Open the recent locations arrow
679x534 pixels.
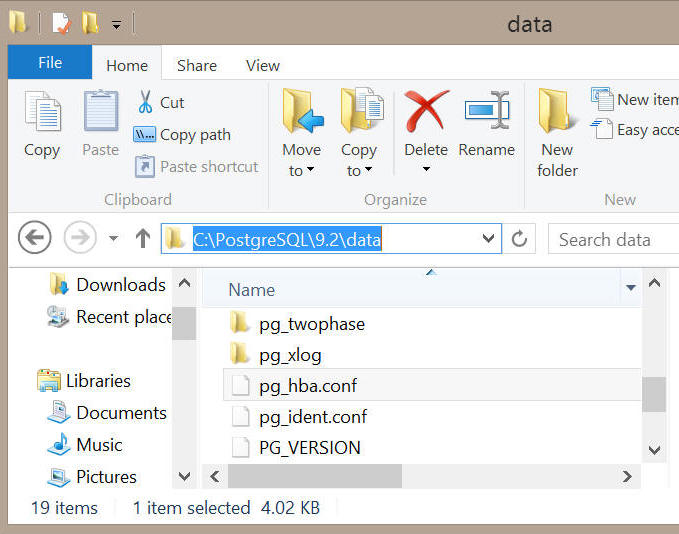pyautogui.click(x=113, y=238)
